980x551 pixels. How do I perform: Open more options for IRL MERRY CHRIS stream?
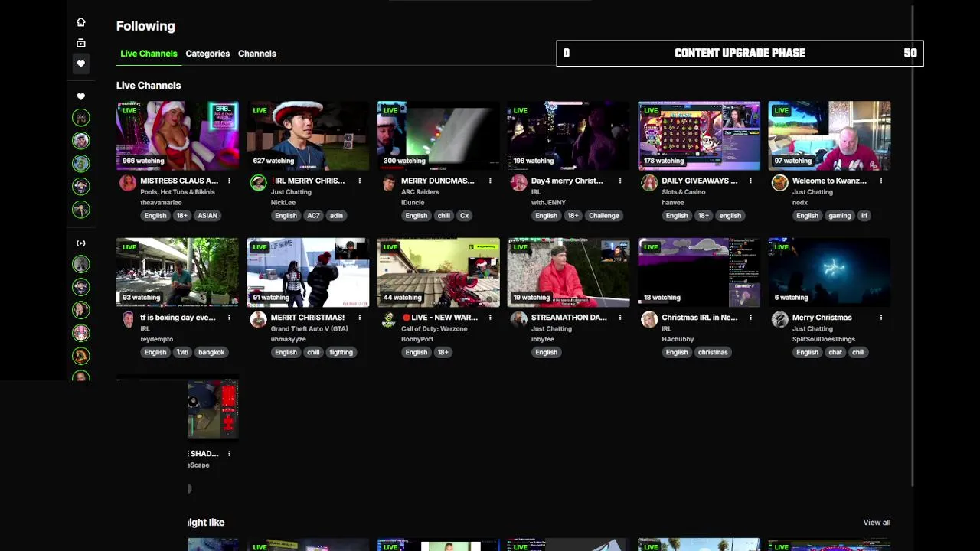(359, 181)
